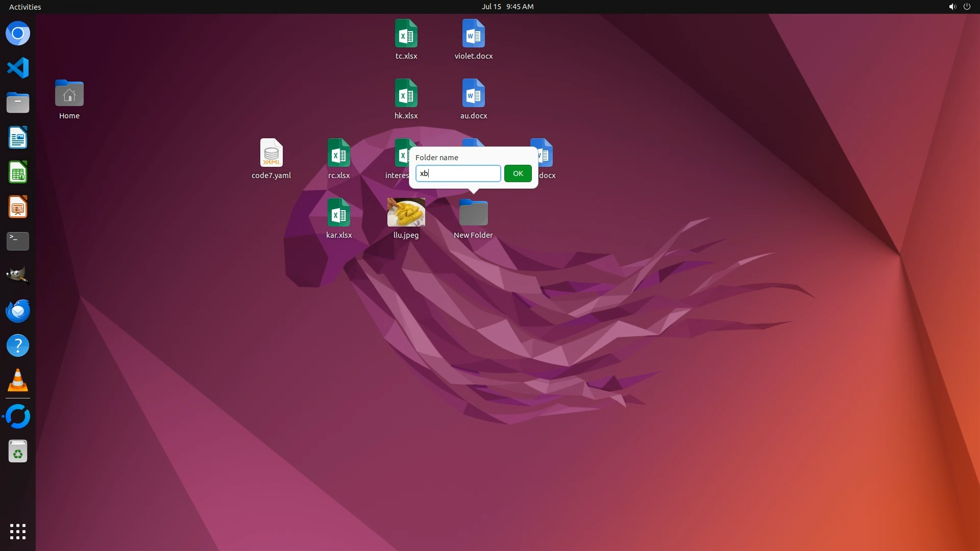Viewport: 980px width, 551px height.
Task: Open Visual Studio Code from dock
Action: pyautogui.click(x=18, y=68)
